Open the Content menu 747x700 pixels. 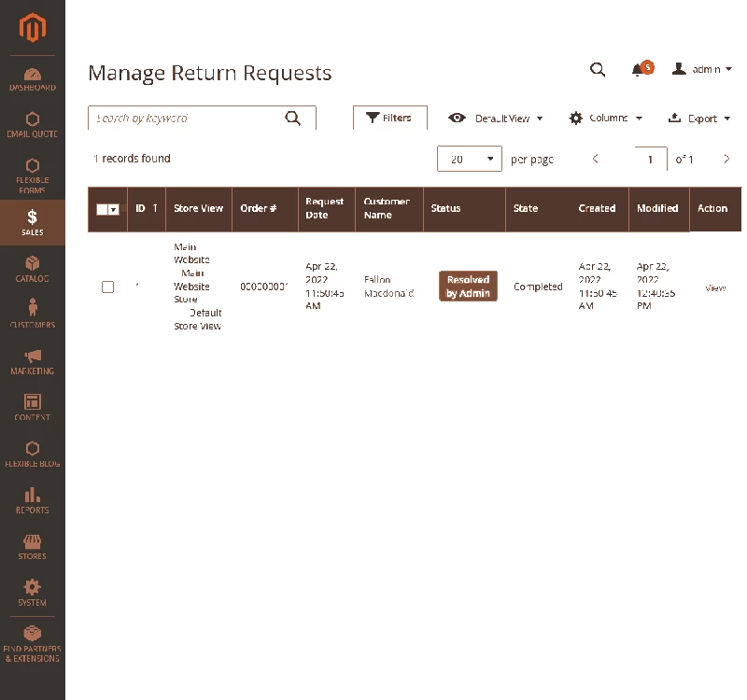tap(33, 408)
